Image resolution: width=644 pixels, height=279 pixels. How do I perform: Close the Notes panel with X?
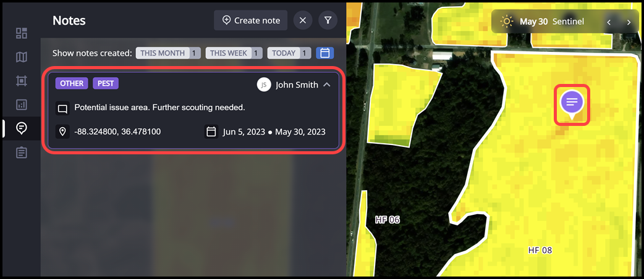(303, 20)
